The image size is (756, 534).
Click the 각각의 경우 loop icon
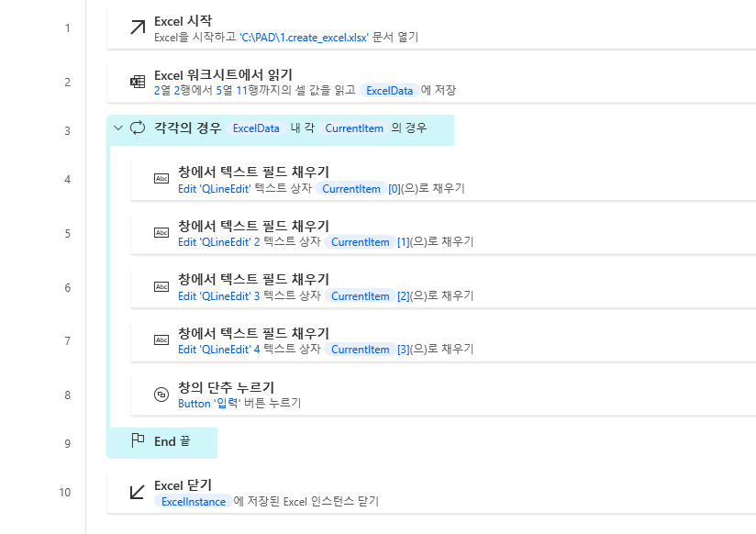(x=139, y=129)
